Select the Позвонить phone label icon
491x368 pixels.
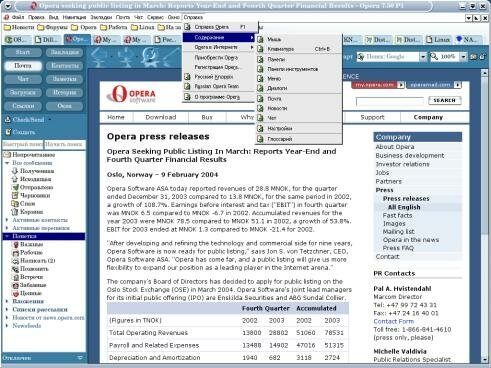click(x=15, y=269)
